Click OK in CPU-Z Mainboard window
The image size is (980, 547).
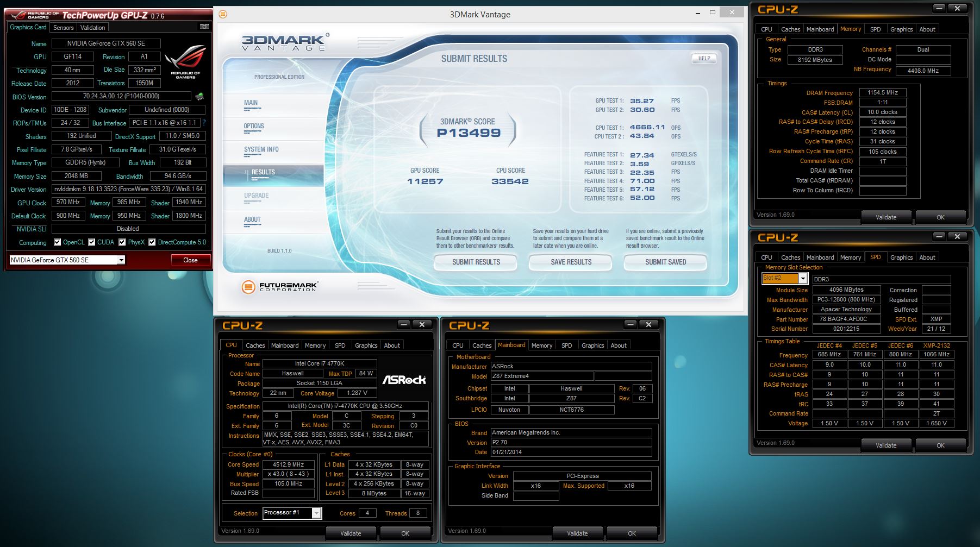point(632,533)
